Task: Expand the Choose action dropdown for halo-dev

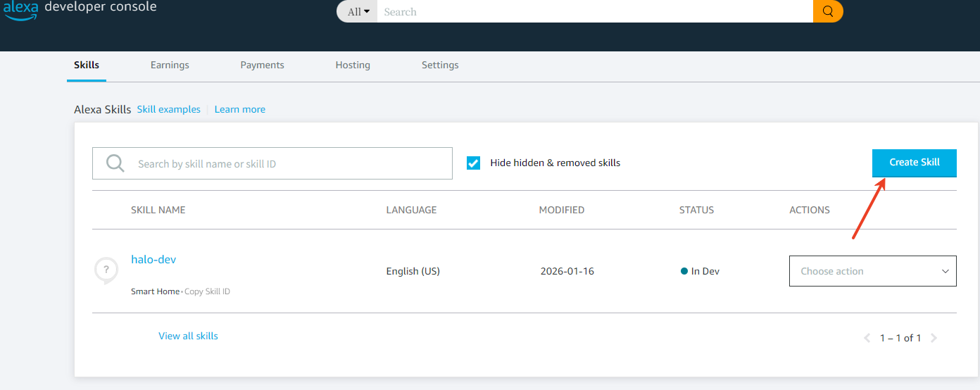Action: (873, 271)
